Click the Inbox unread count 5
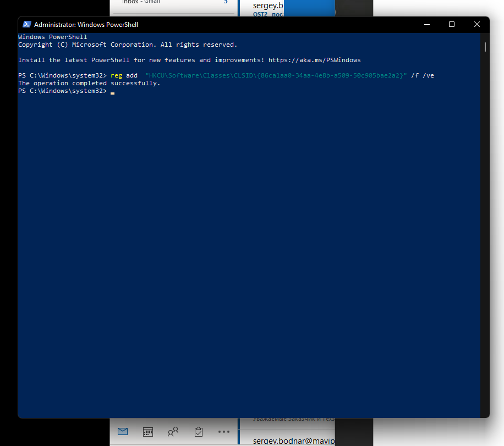 click(226, 2)
